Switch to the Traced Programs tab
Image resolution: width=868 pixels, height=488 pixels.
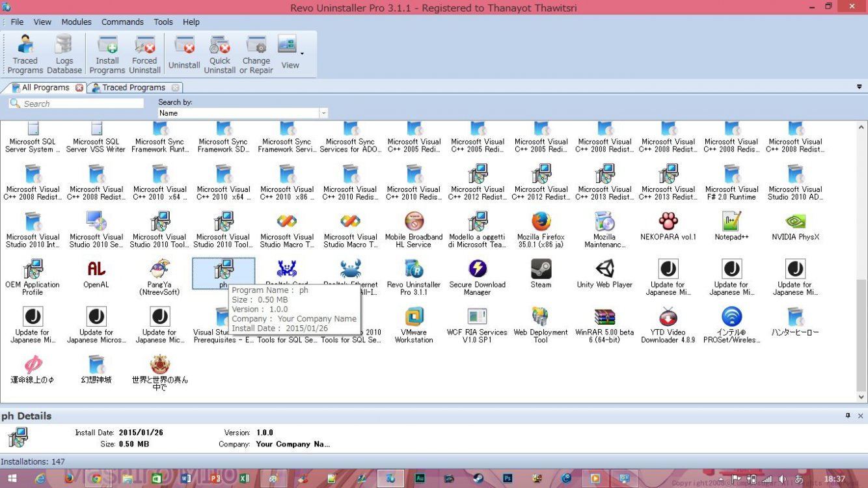point(135,87)
